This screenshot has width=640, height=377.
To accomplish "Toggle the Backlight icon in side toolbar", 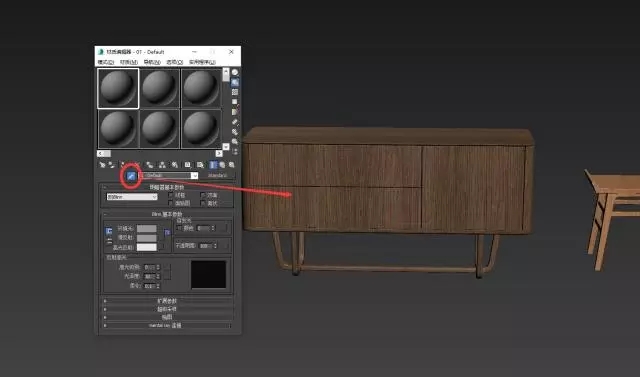I will point(235,82).
